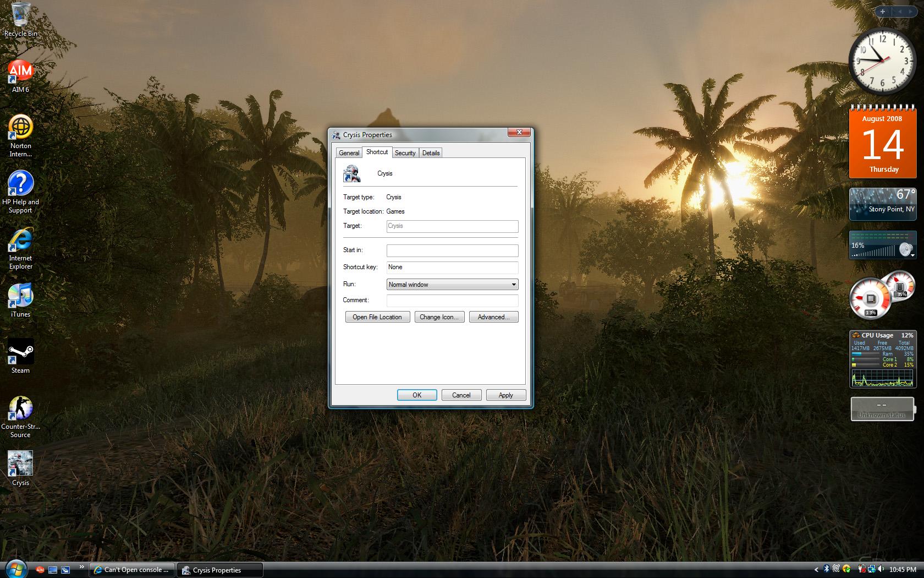
Task: Open the Windows Start orb
Action: [x=16, y=569]
